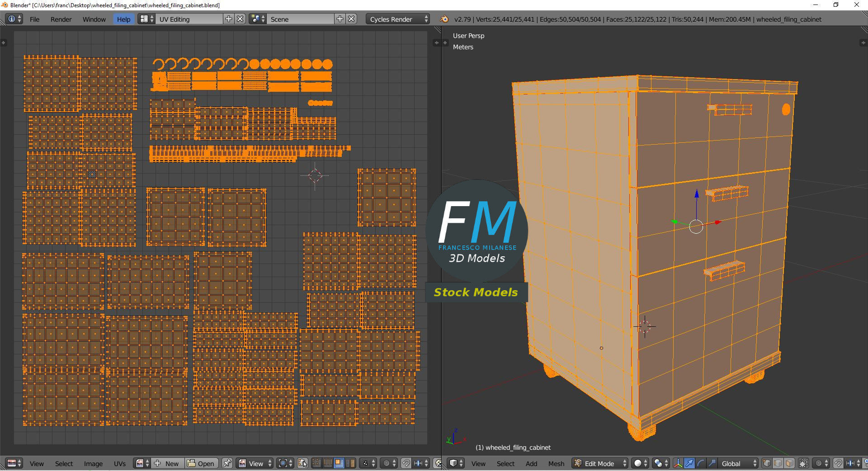
Task: Open the Edit Mode dropdown
Action: click(x=600, y=463)
